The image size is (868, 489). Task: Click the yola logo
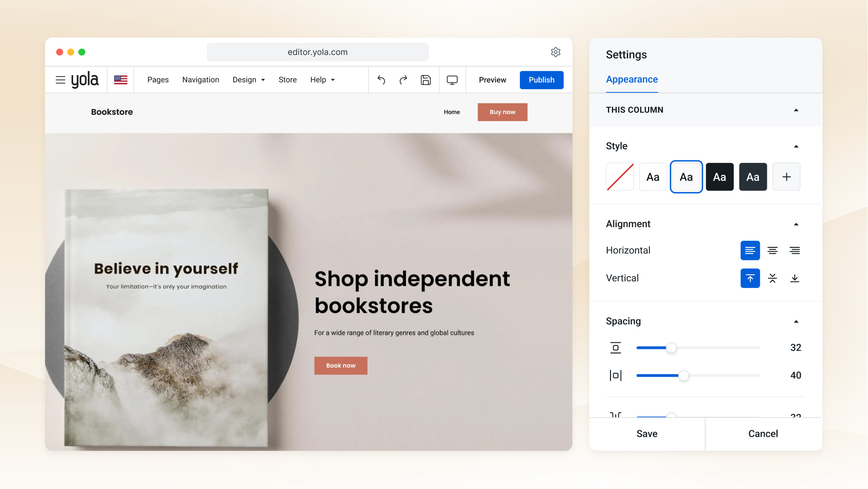(85, 80)
